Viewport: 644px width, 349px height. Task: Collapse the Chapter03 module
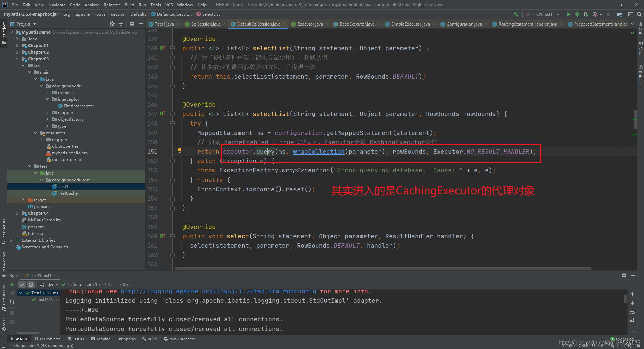17,59
